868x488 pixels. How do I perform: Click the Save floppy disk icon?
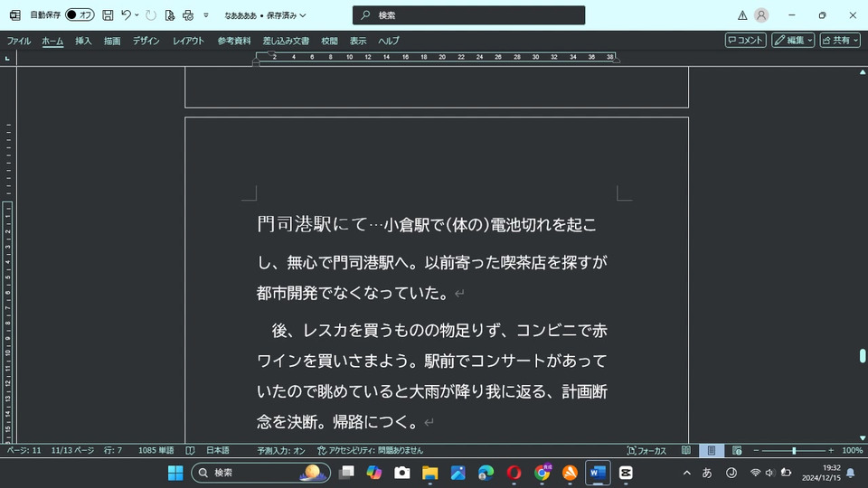point(108,15)
